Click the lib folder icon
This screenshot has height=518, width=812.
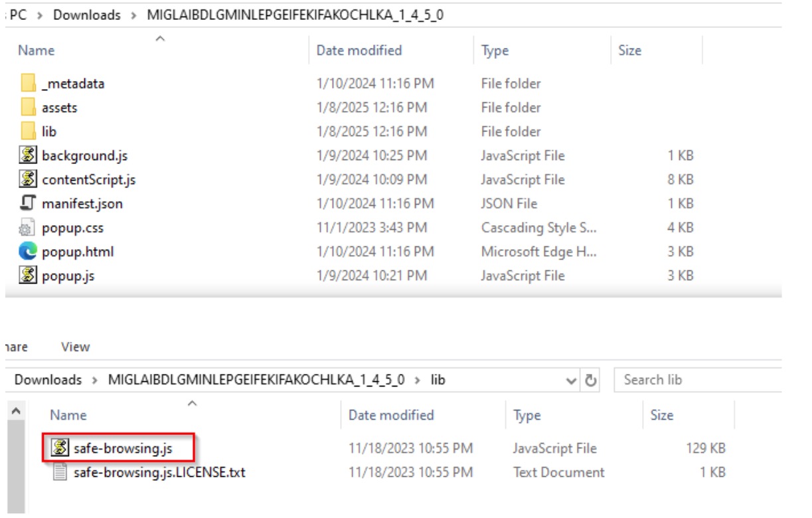pos(28,131)
